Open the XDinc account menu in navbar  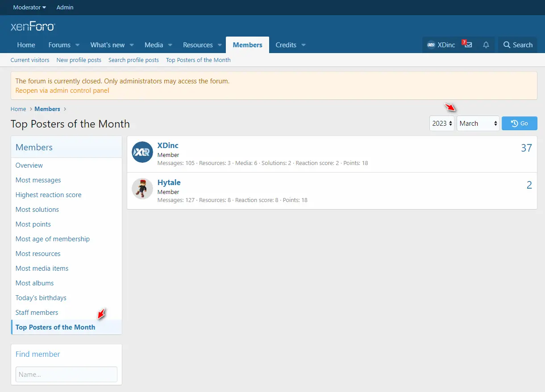tap(441, 45)
